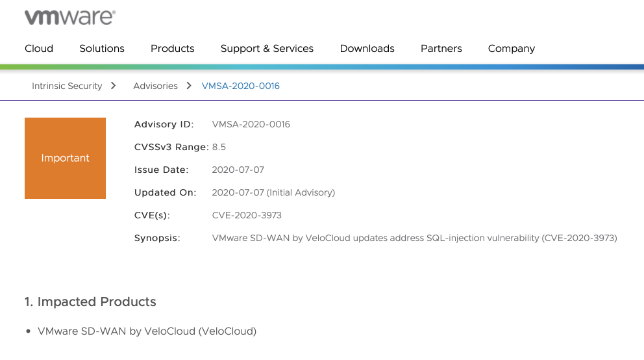Click the CVSSv3 Range label
644x360 pixels.
pos(171,147)
